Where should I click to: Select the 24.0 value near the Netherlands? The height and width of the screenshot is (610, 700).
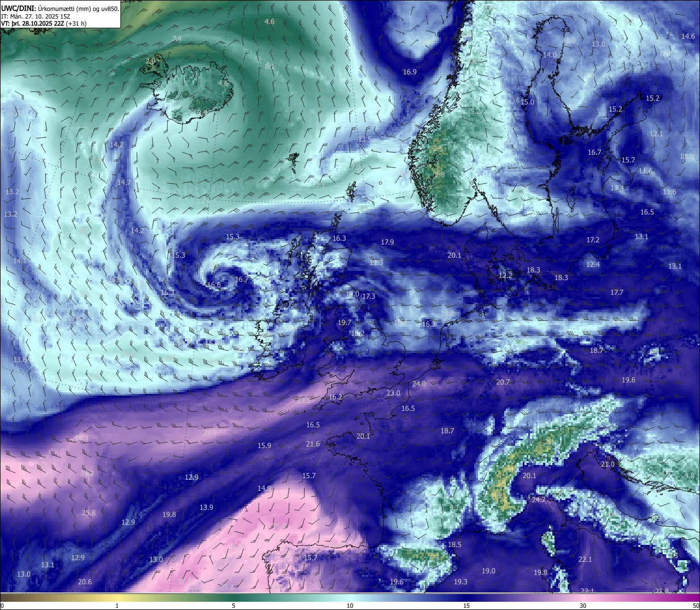point(419,384)
